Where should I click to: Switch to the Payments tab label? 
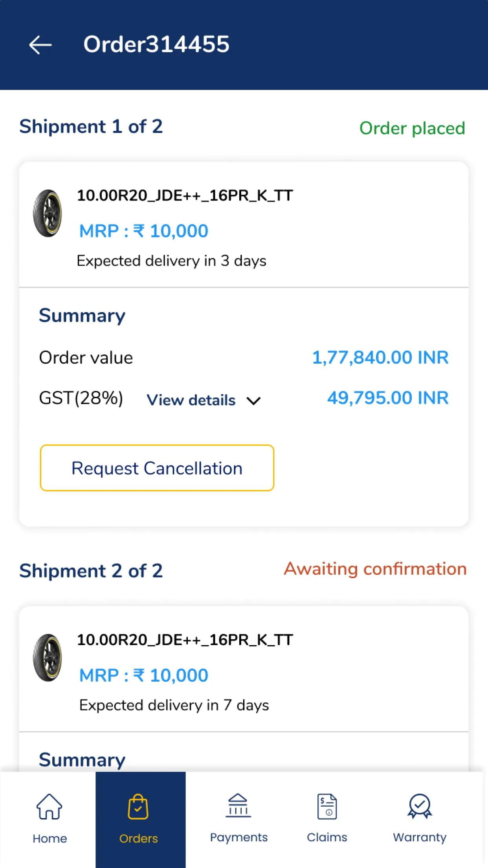tap(238, 837)
